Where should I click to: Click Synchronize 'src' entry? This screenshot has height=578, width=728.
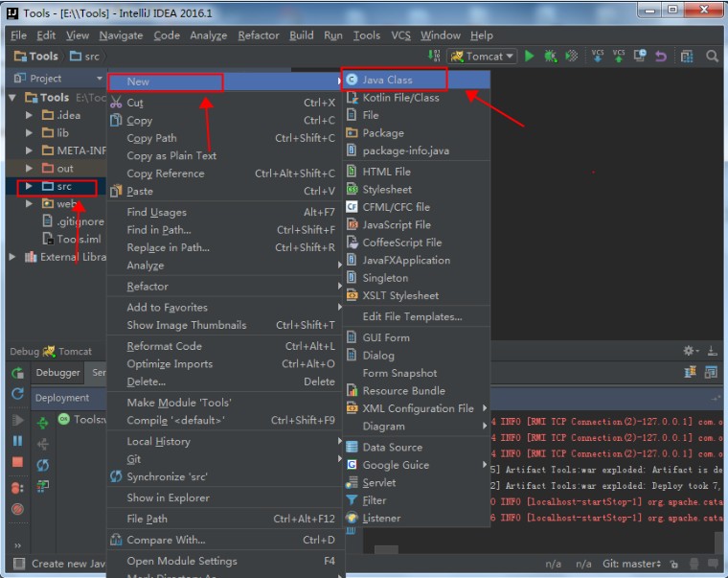[x=225, y=476]
